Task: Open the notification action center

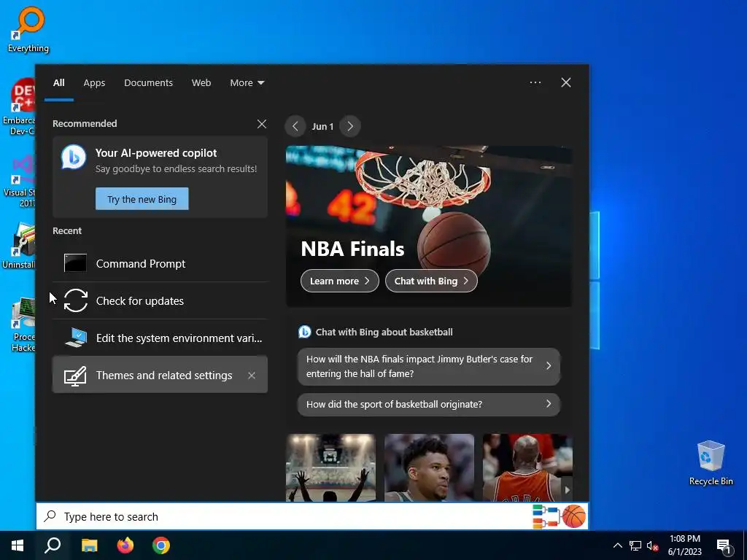Action: 724,545
